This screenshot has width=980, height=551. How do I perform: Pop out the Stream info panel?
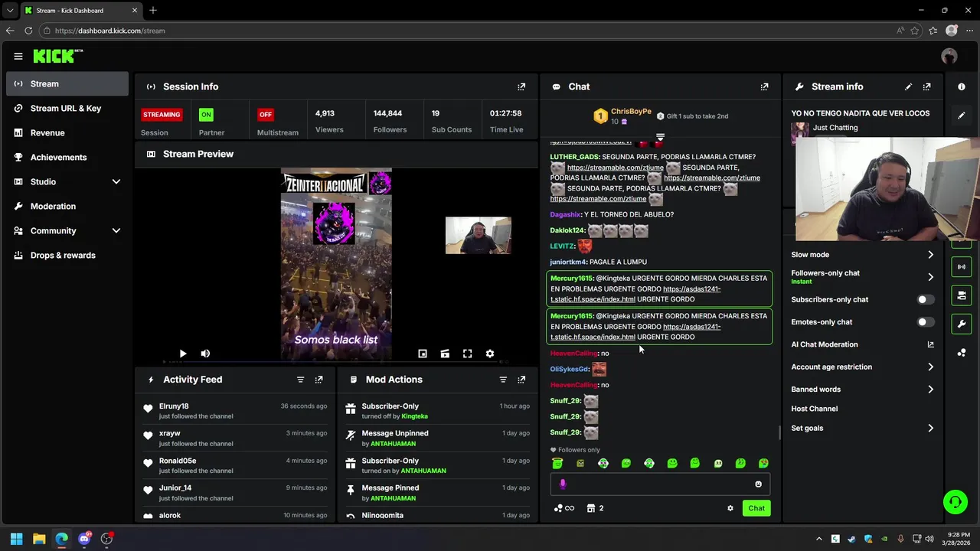[x=926, y=86]
